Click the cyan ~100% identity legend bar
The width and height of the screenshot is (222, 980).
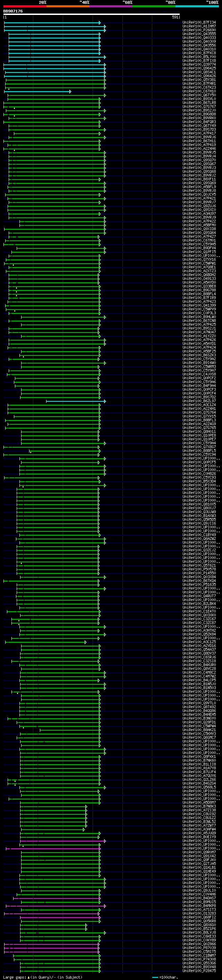197,6
